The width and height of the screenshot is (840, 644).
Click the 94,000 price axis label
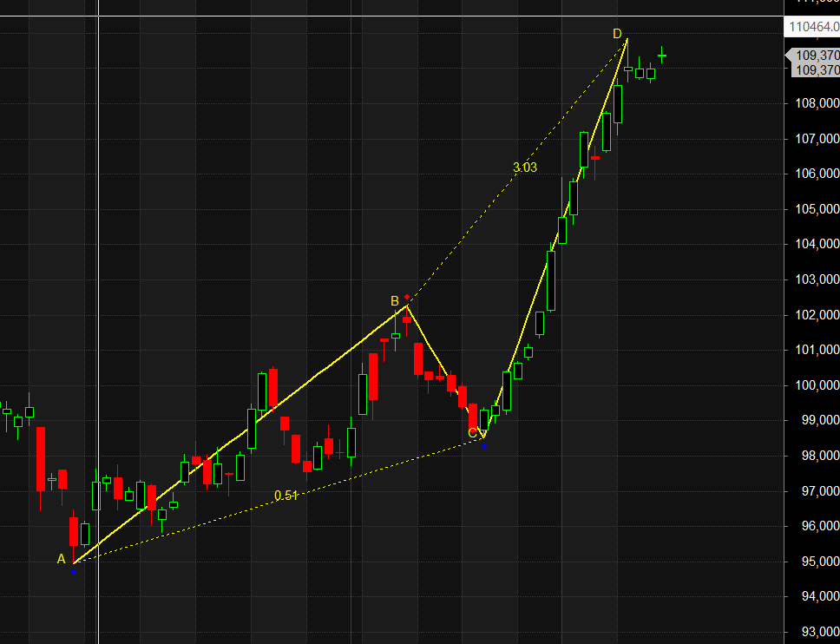coord(820,596)
